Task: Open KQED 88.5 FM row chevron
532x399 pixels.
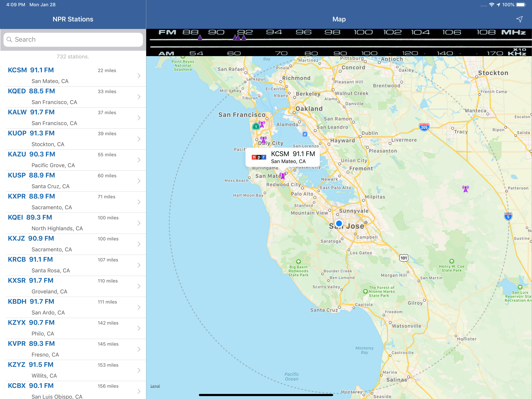Action: (139, 97)
